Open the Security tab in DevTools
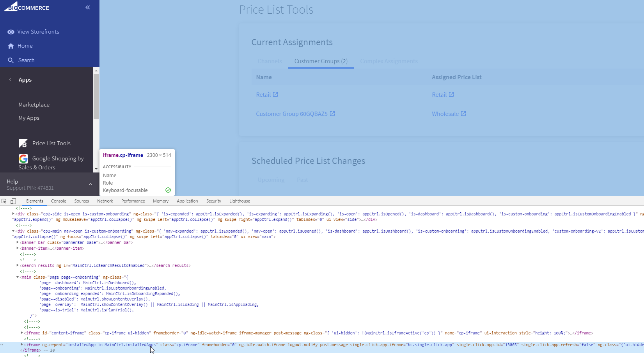The width and height of the screenshot is (644, 359). [214, 201]
